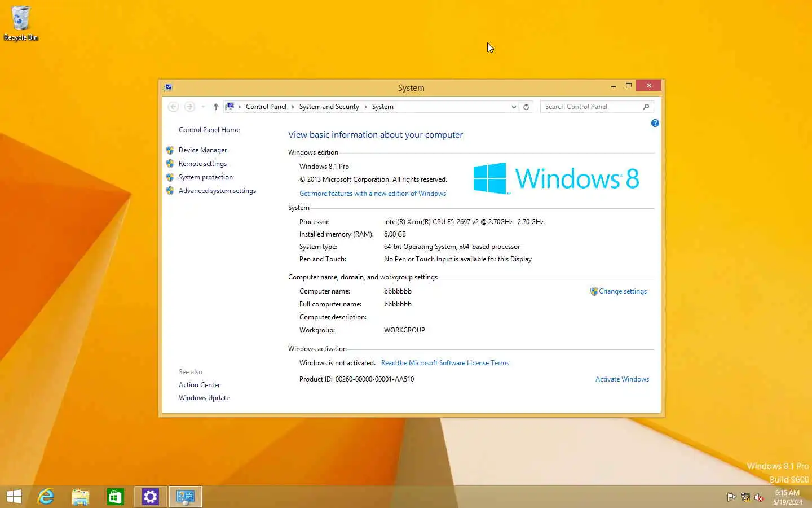Read the Microsoft Software License Terms
The height and width of the screenshot is (508, 812).
coord(445,363)
